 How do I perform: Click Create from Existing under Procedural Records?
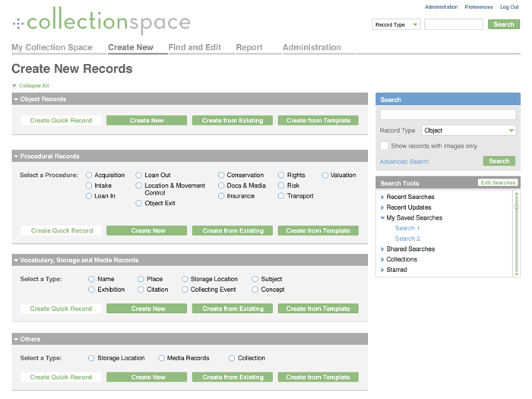click(x=233, y=231)
